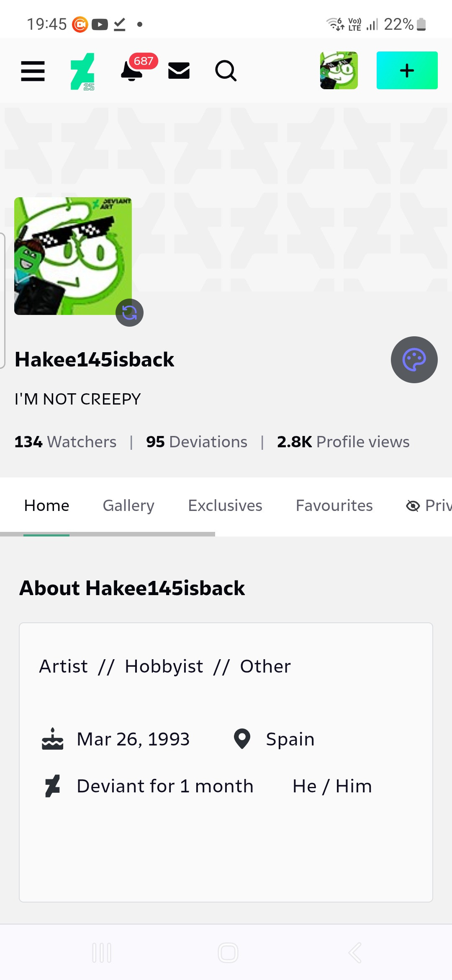The height and width of the screenshot is (980, 452).
Task: Open the palette customize profile button
Action: click(414, 360)
